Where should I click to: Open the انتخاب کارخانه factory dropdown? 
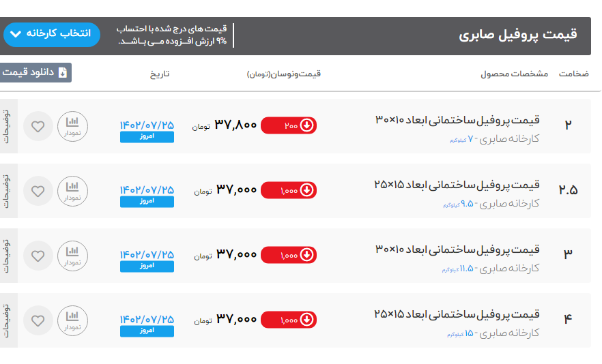tap(52, 34)
